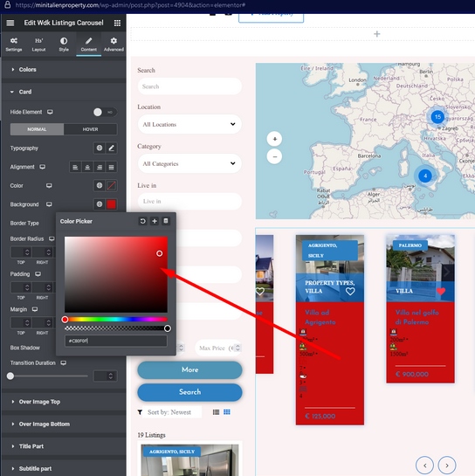
Task: Set alignment to right
Action: pyautogui.click(x=100, y=167)
